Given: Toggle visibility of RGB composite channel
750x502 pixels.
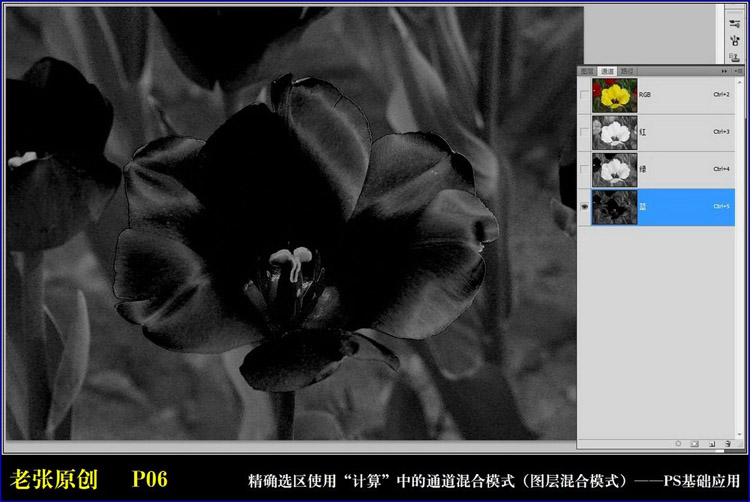Looking at the screenshot, I should pos(584,95).
